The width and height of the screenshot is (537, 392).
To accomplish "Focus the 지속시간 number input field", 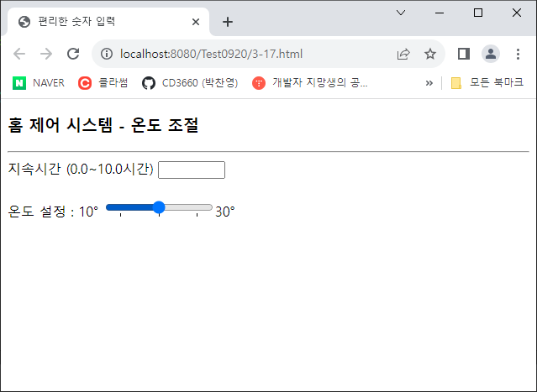I will [192, 170].
